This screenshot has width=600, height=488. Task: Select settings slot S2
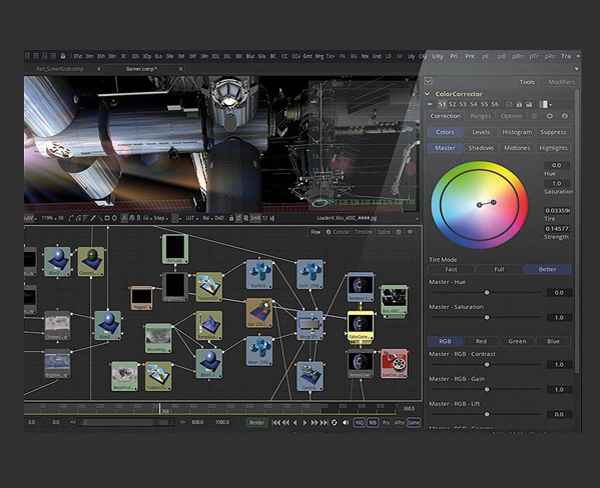[452, 104]
